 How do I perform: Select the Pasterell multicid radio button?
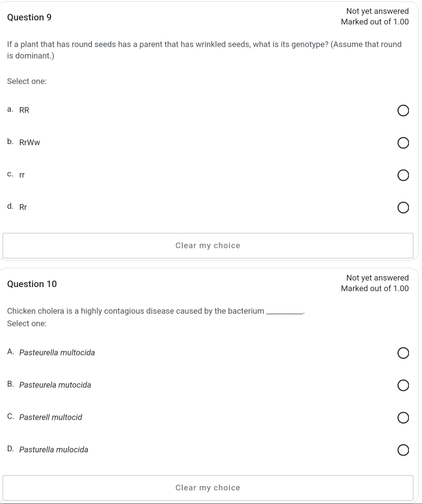[403, 418]
